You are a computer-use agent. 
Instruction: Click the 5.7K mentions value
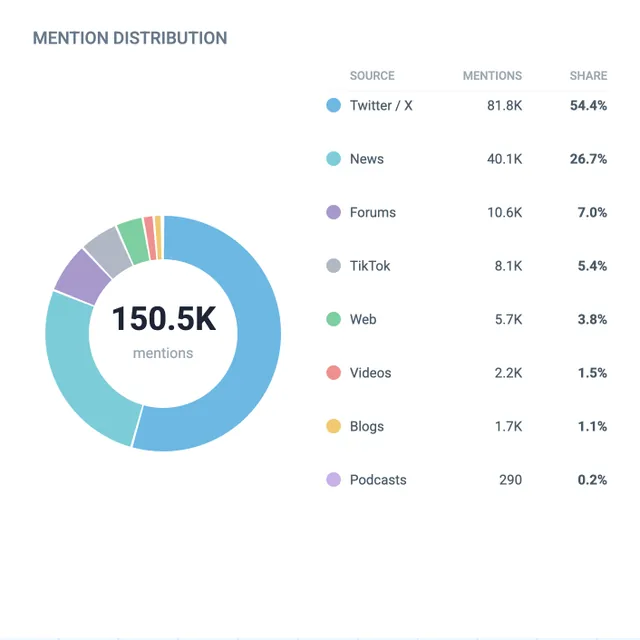pyautogui.click(x=508, y=319)
